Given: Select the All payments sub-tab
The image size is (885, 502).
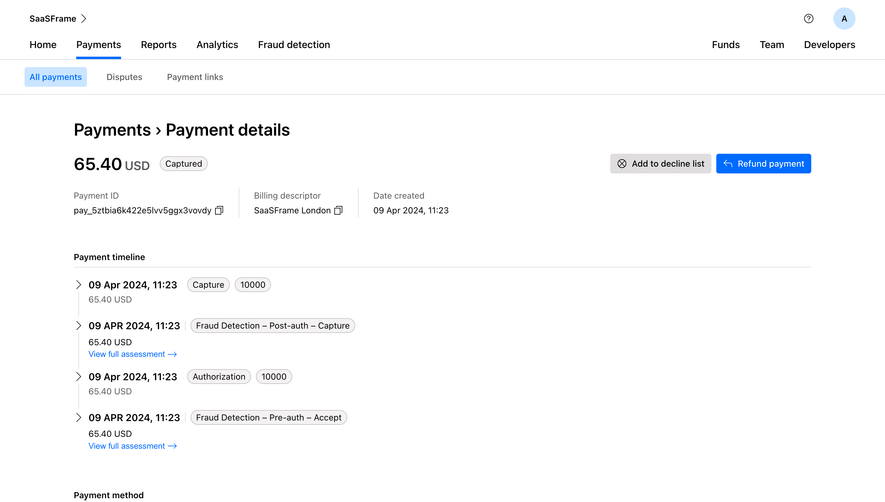Looking at the screenshot, I should (55, 77).
